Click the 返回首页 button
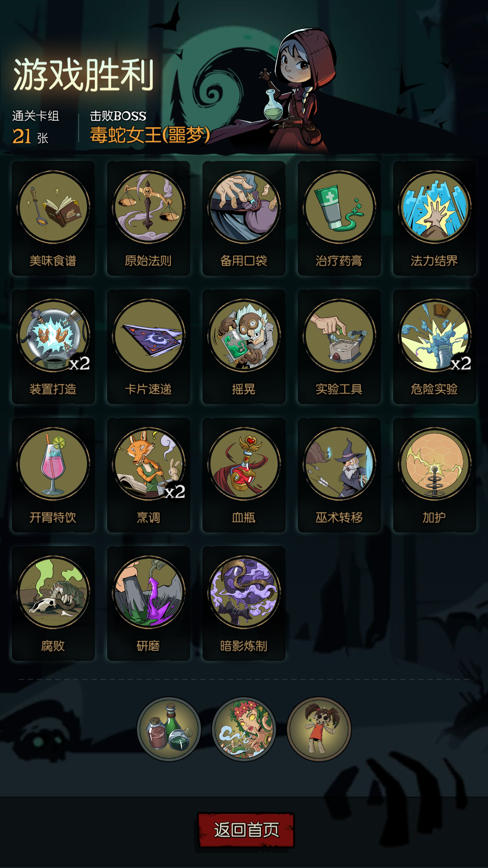488x868 pixels. pyautogui.click(x=246, y=830)
